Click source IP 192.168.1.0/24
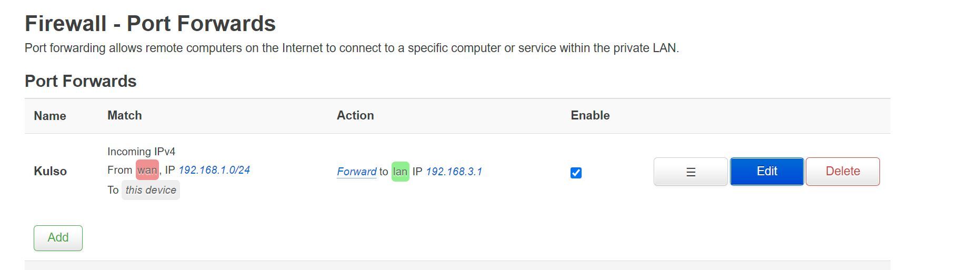 [214, 170]
